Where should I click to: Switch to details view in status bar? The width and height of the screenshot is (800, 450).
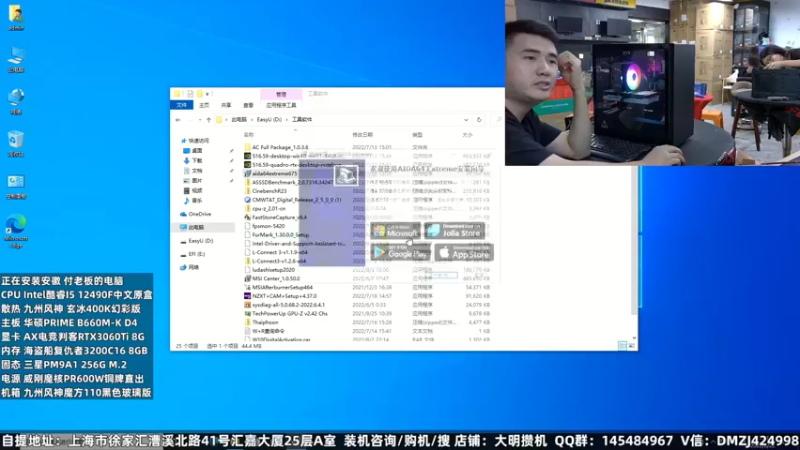pos(622,346)
